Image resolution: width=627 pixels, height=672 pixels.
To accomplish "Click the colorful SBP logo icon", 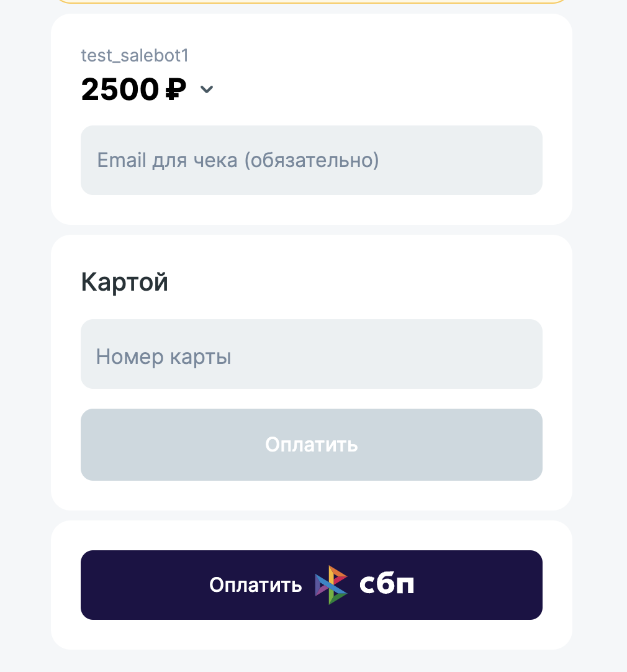I will 331,585.
